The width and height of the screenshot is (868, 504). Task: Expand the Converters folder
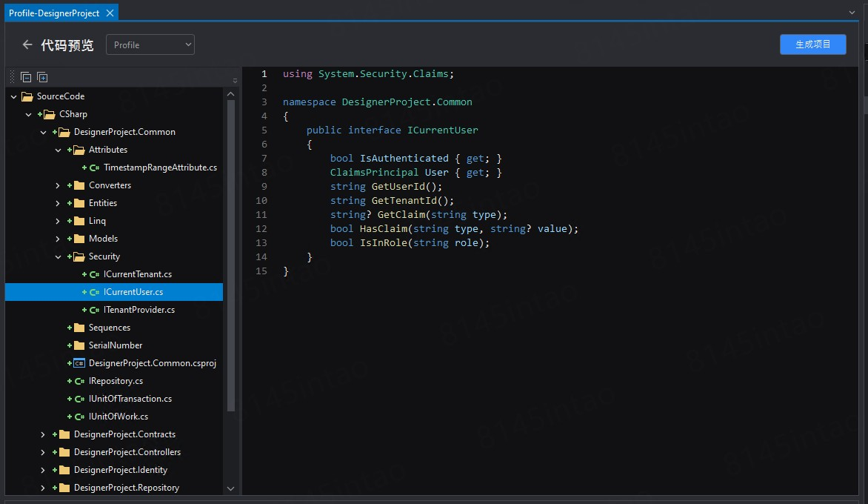(x=58, y=185)
